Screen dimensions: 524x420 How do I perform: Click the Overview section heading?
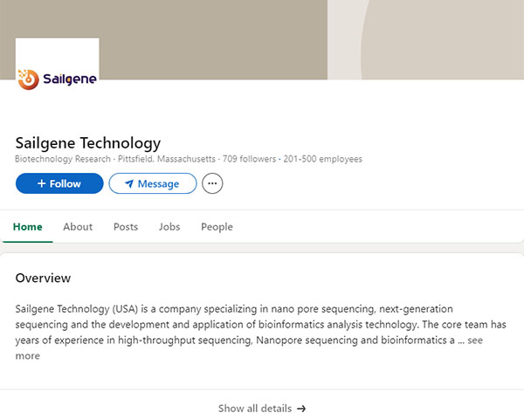tap(43, 278)
